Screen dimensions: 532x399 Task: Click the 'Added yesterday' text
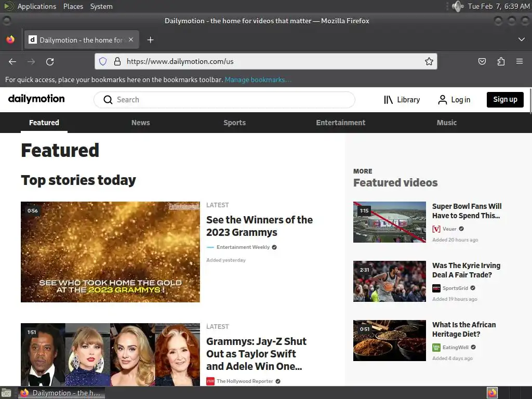[x=226, y=260]
